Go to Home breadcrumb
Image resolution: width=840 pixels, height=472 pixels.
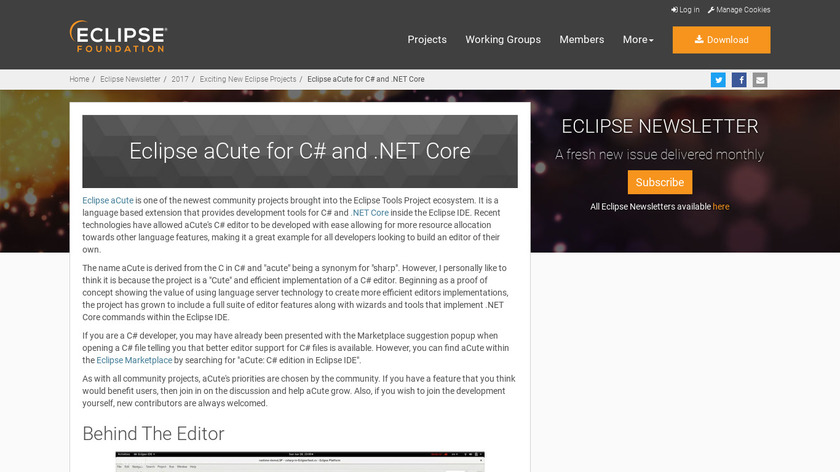pyautogui.click(x=79, y=79)
